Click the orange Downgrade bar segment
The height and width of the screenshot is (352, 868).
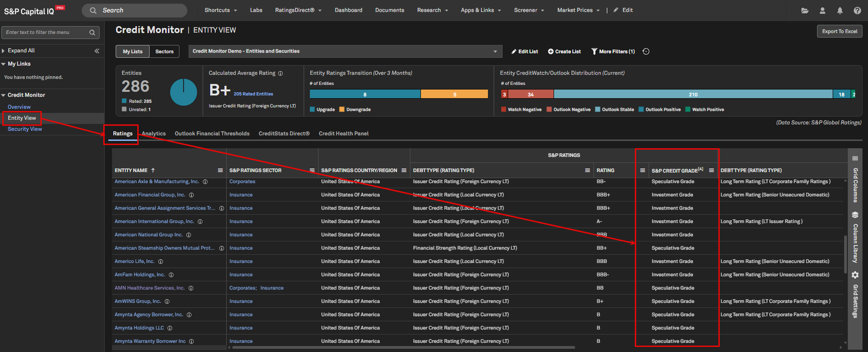[x=454, y=94]
